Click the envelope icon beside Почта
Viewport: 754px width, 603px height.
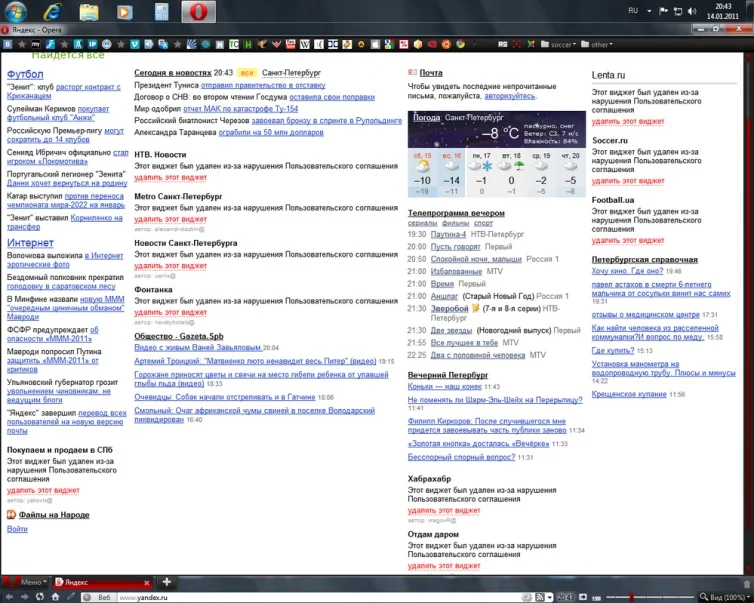(412, 73)
